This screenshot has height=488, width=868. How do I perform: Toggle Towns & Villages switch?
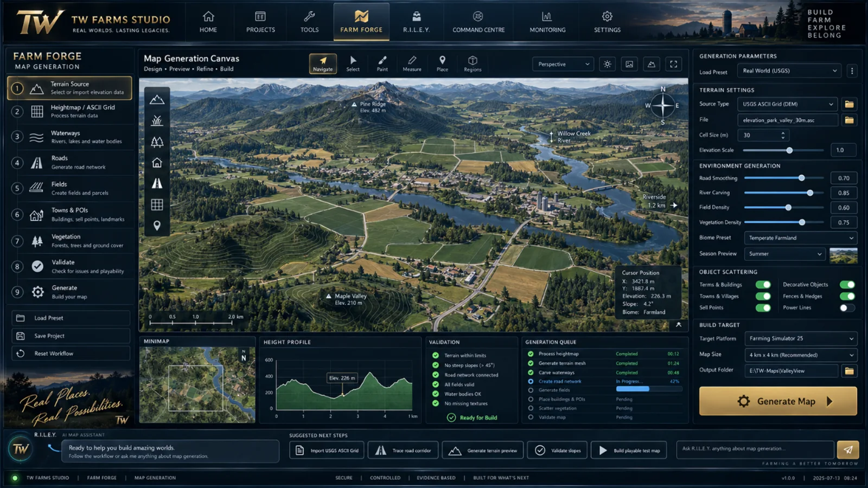[x=763, y=296]
